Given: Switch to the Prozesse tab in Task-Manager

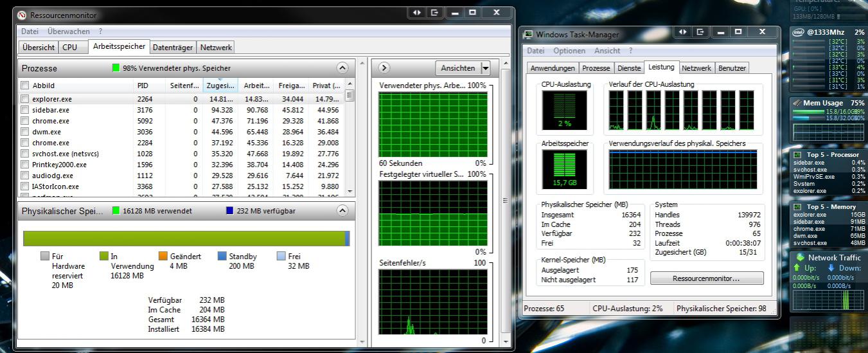Looking at the screenshot, I should (x=596, y=68).
